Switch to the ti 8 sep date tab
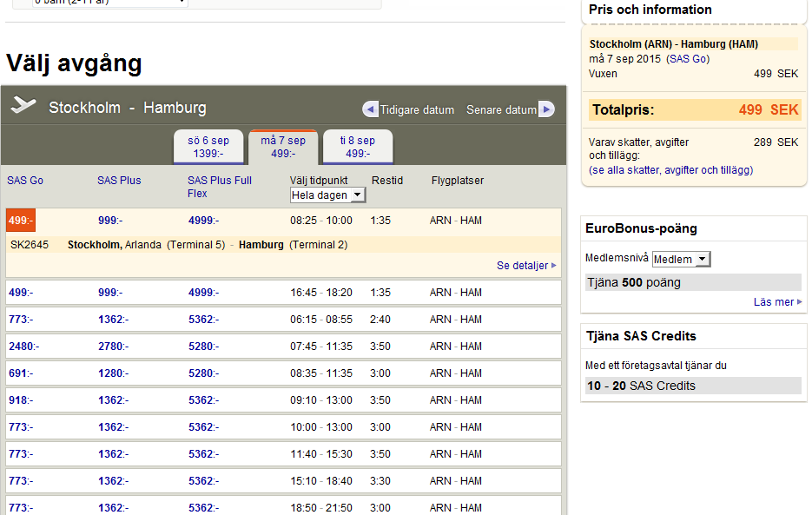The image size is (812, 515). [358, 147]
